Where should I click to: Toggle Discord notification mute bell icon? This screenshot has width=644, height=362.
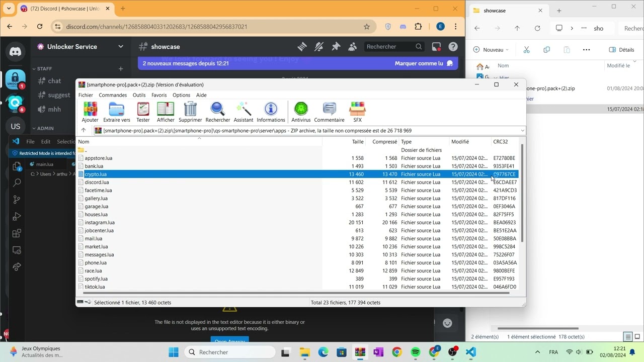coord(319,47)
